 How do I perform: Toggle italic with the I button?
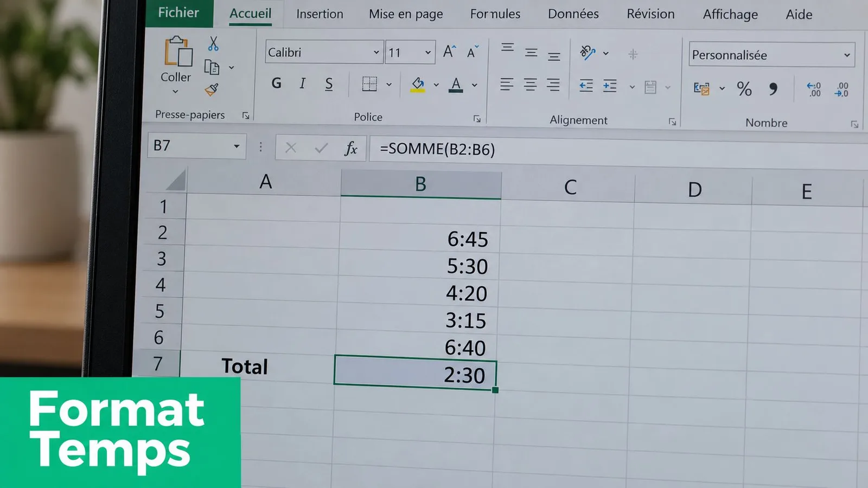click(x=303, y=84)
